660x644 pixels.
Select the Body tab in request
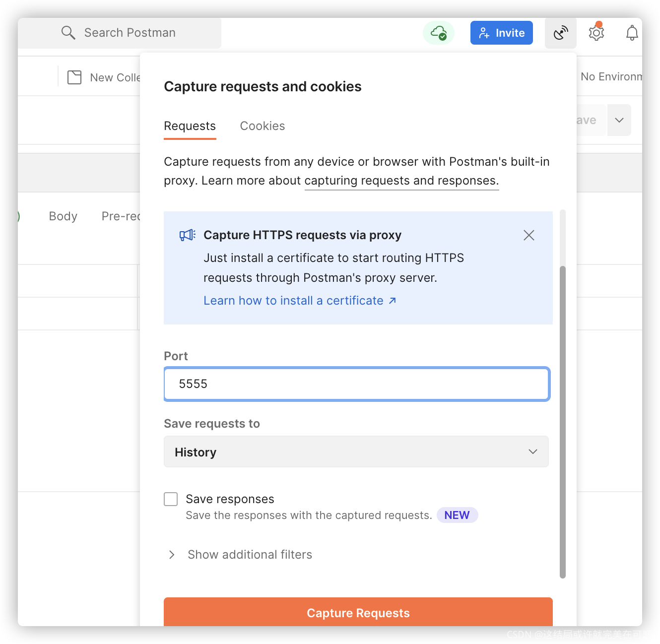click(63, 216)
